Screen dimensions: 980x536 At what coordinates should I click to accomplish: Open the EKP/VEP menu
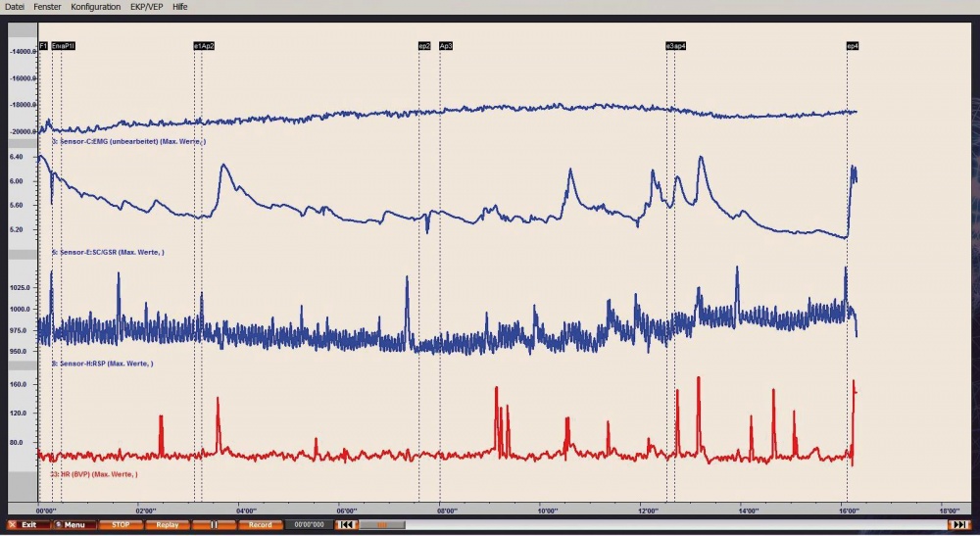(x=146, y=6)
